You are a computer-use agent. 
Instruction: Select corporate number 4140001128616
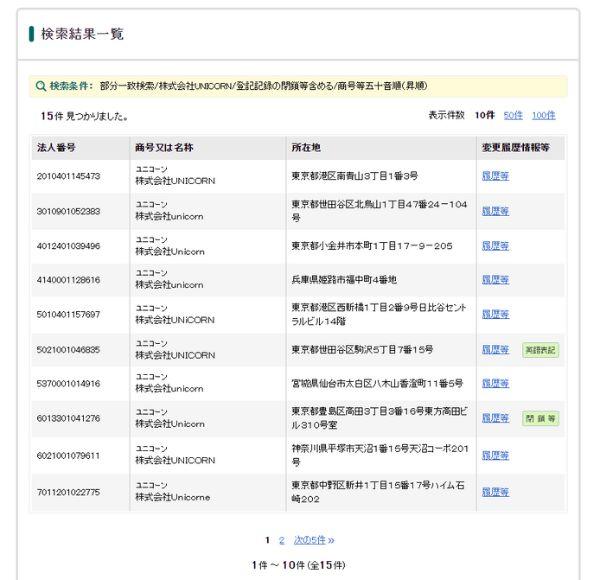[x=68, y=280]
